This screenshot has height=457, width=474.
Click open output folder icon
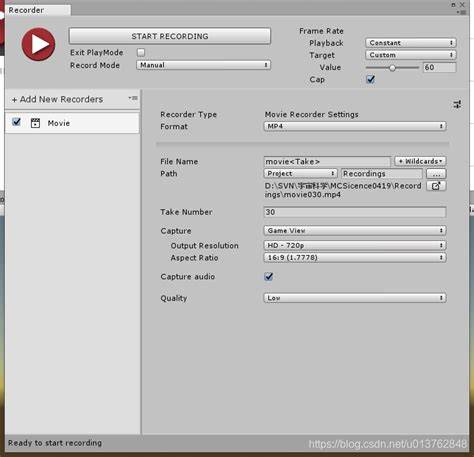[436, 186]
